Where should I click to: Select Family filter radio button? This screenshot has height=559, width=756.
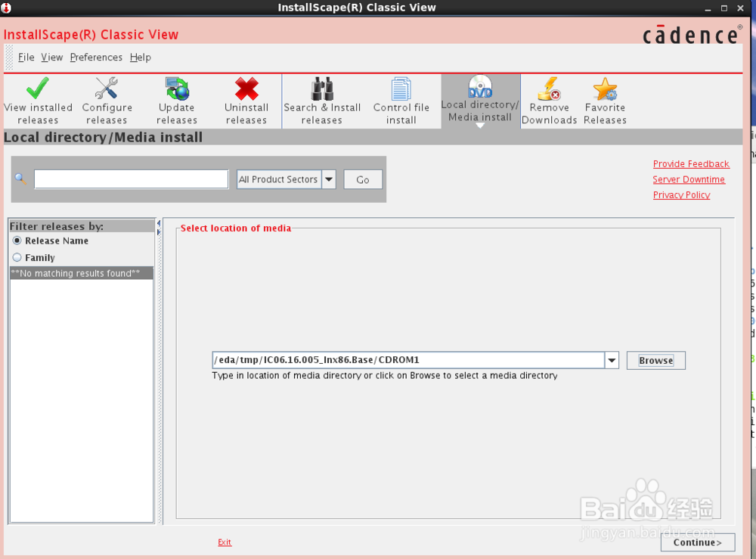tap(17, 257)
